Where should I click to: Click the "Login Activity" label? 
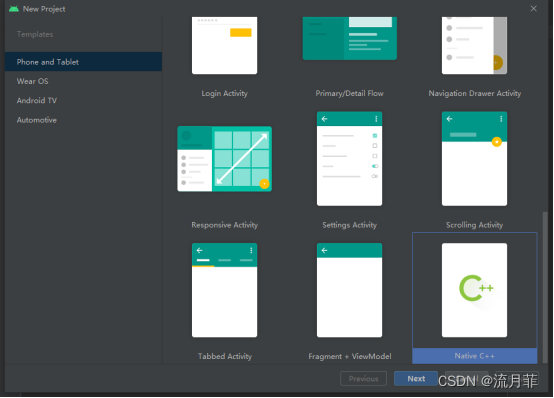pos(224,93)
